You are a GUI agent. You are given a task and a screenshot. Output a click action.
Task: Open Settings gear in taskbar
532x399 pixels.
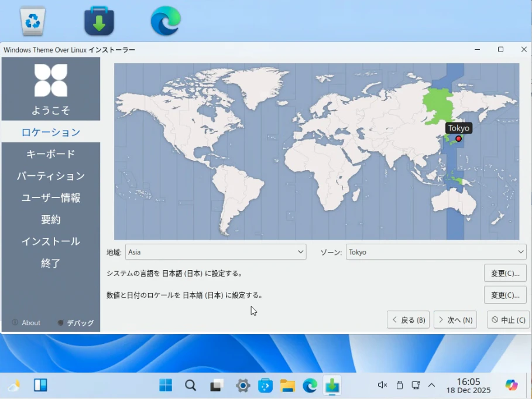pyautogui.click(x=242, y=386)
